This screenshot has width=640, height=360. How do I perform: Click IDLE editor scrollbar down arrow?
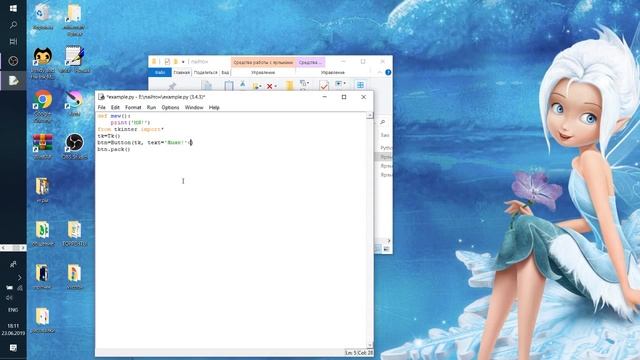[x=370, y=345]
